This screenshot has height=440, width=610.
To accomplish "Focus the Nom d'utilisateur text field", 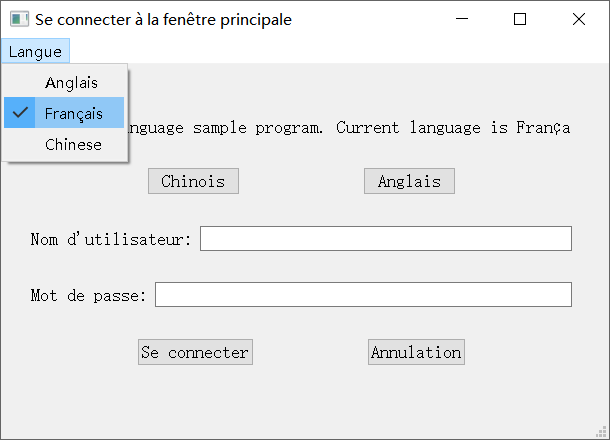I will pyautogui.click(x=385, y=239).
